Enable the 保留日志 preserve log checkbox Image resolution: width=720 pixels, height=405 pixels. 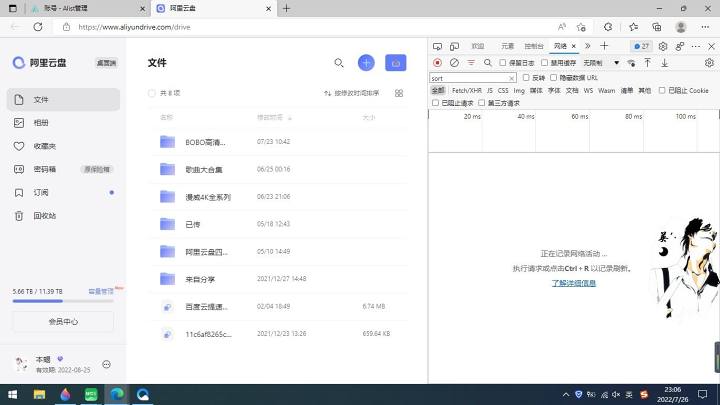click(x=503, y=63)
